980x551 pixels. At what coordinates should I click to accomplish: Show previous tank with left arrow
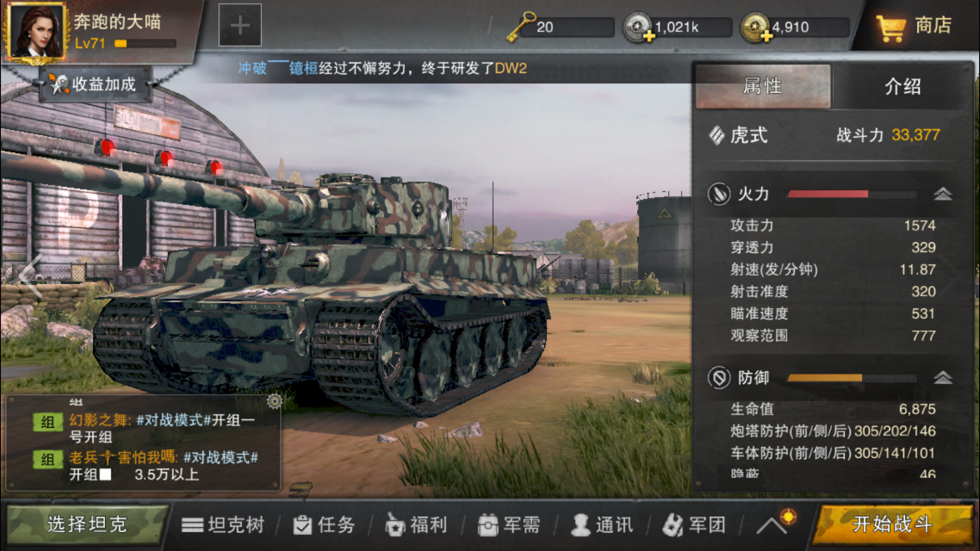(30, 275)
